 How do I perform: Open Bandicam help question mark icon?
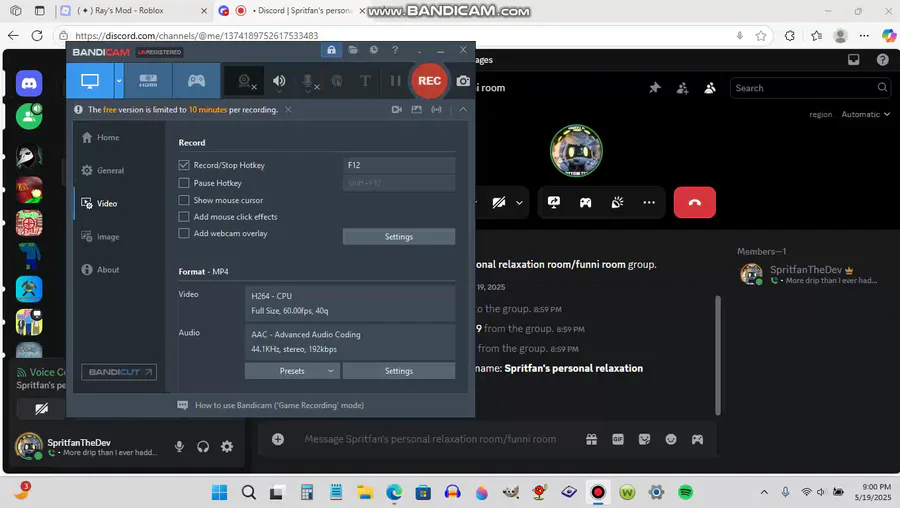point(395,50)
